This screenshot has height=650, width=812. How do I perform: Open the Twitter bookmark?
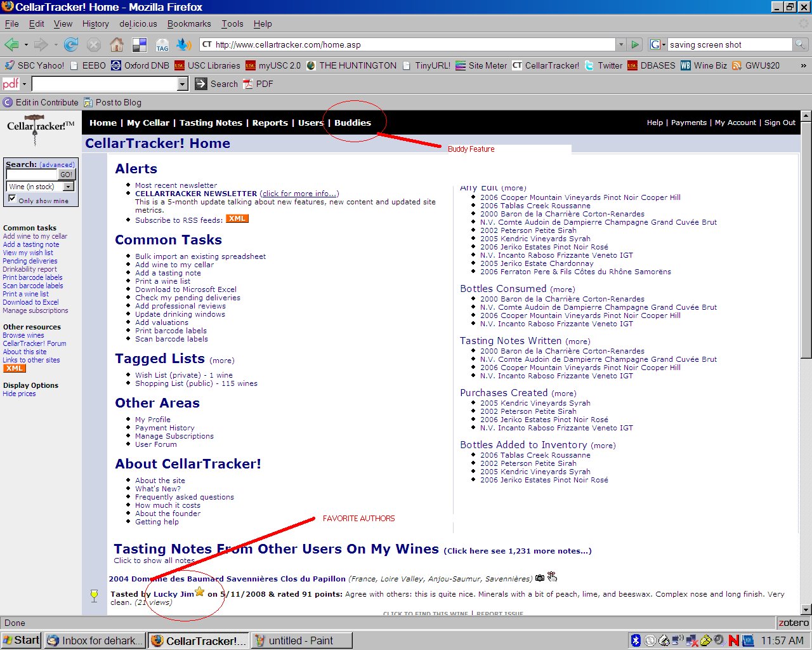click(603, 65)
